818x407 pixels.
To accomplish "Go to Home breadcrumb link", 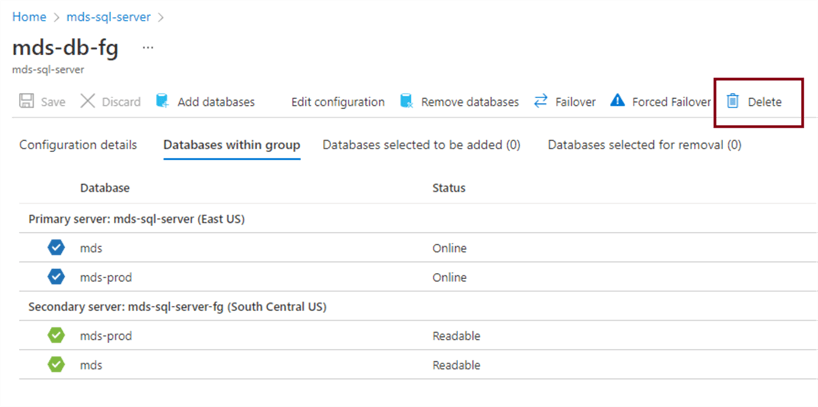I will click(x=29, y=17).
